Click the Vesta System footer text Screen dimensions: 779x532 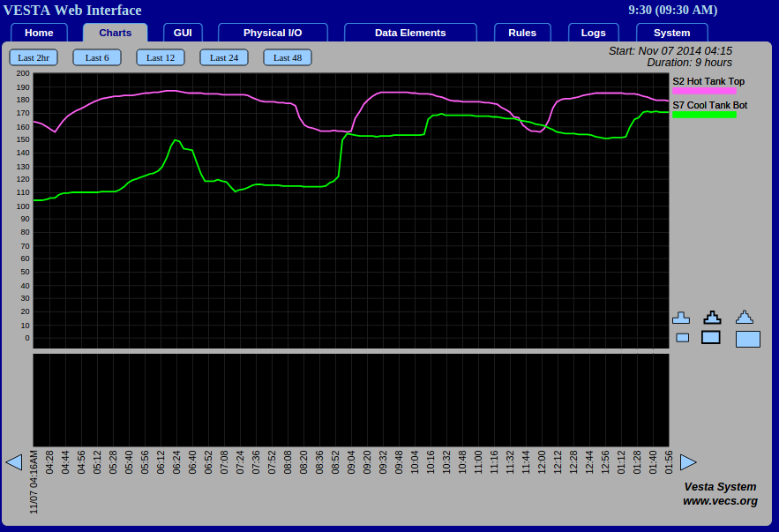point(720,487)
